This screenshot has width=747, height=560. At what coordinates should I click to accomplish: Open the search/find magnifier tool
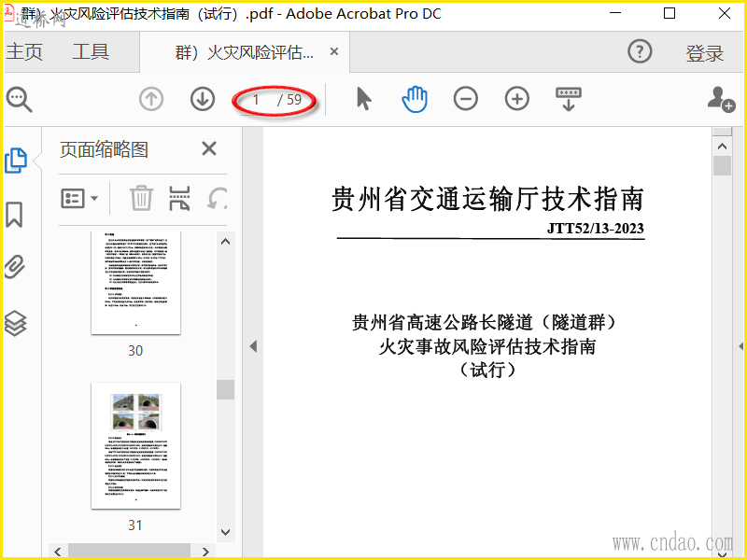[x=19, y=100]
